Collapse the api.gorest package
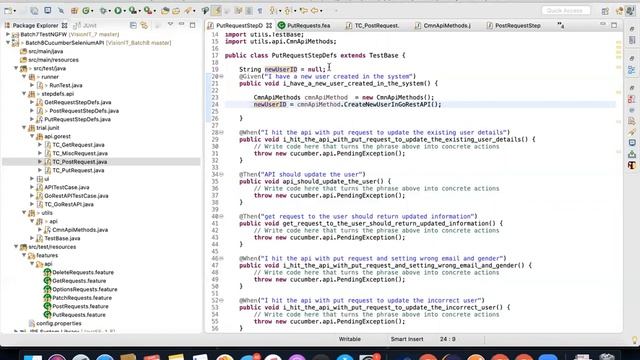 (32, 136)
